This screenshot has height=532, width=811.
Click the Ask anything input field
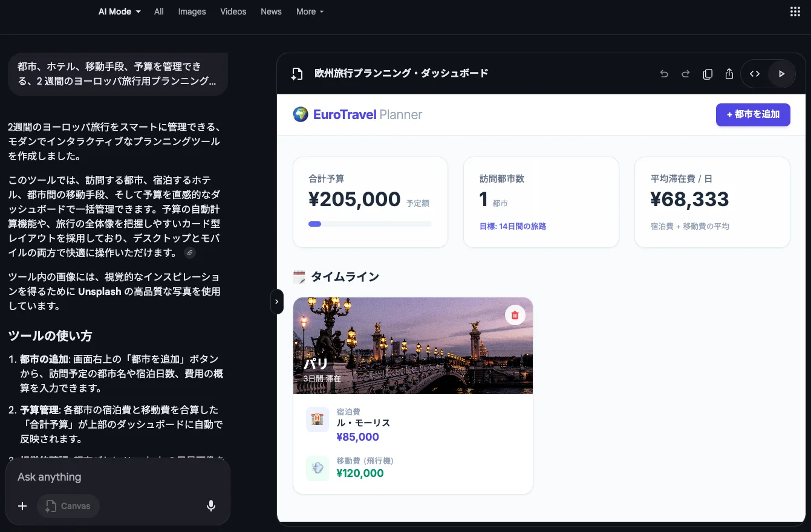click(x=91, y=477)
